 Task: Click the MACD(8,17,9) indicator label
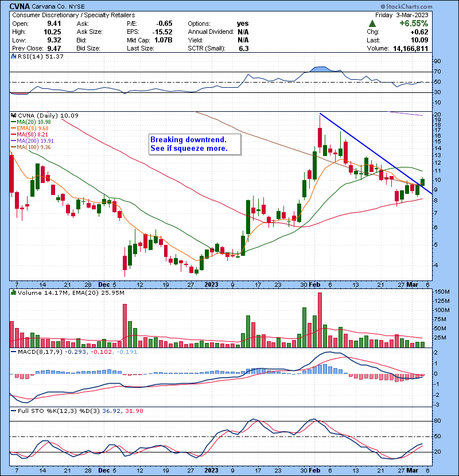click(40, 352)
